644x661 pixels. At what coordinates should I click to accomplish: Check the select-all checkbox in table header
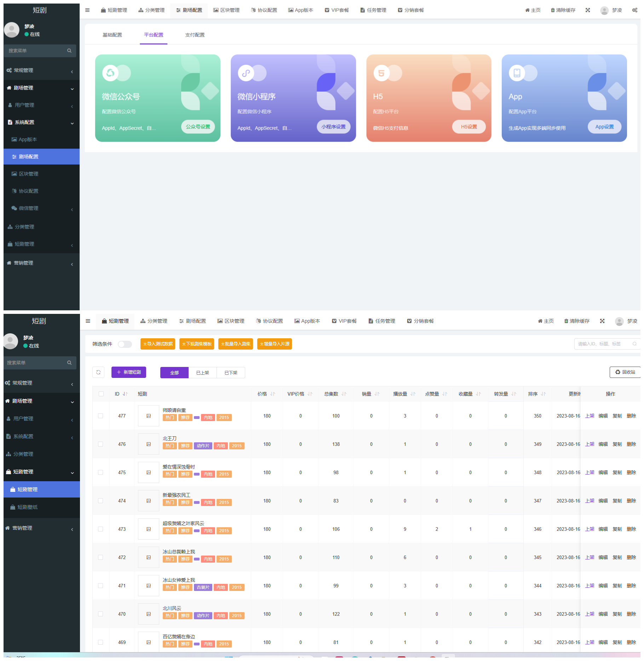(x=101, y=394)
